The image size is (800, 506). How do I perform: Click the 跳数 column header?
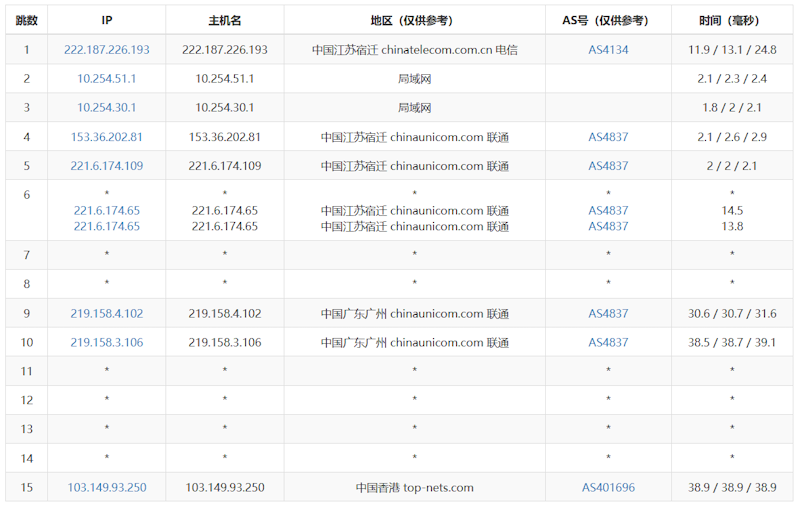pos(27,20)
